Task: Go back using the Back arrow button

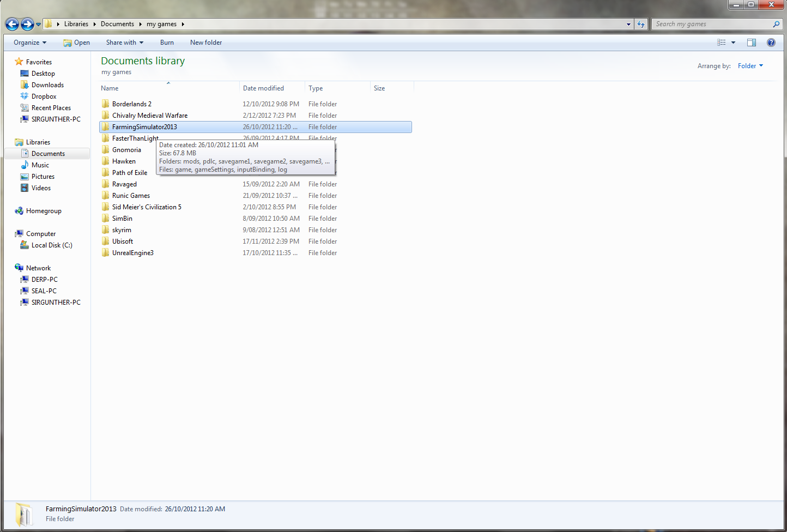Action: click(12, 24)
